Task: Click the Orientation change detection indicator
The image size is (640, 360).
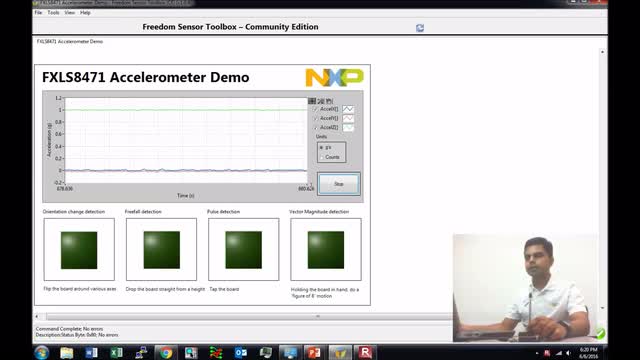Action: pos(79,250)
